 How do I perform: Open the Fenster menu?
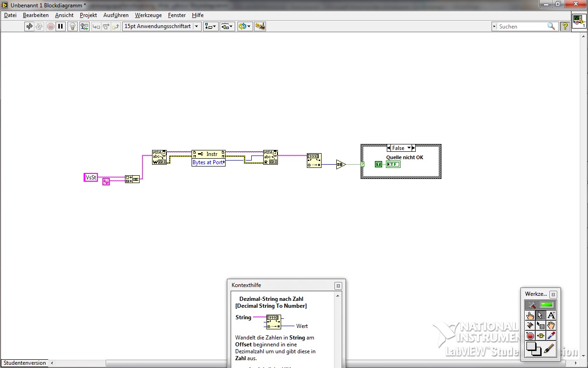(x=177, y=15)
